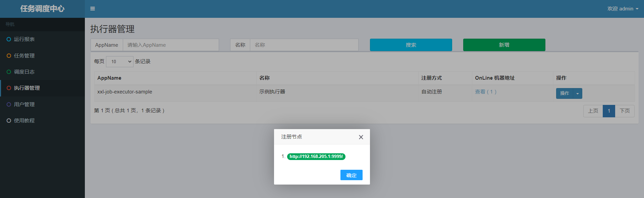Click the 运行报表 circle icon

[9, 39]
